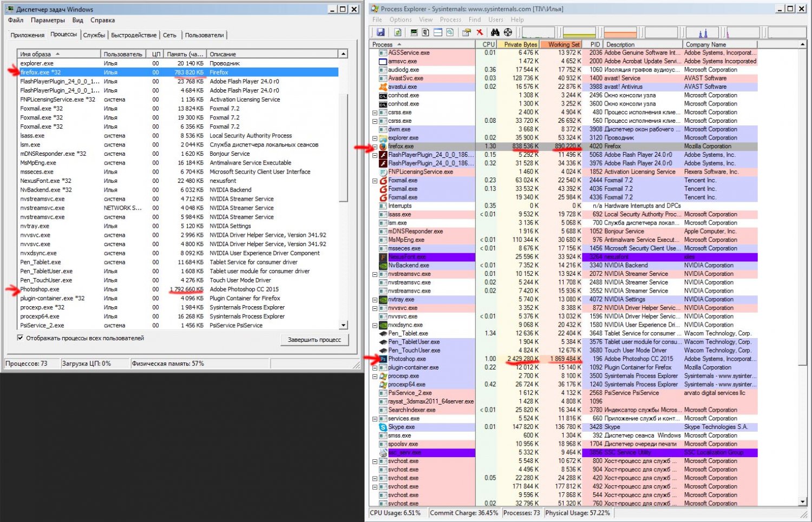Image resolution: width=812 pixels, height=522 pixels.
Task: Collapse csrss.exe node with 2 400 K
Action: [375, 113]
